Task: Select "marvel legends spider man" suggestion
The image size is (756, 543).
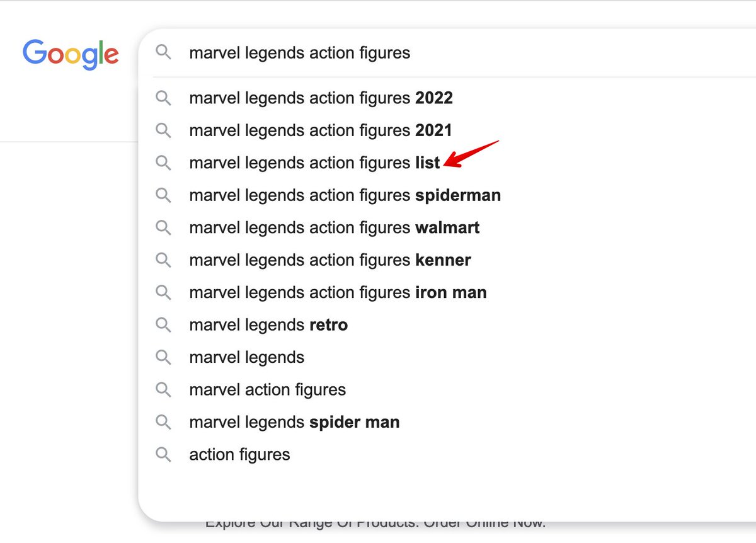Action: click(294, 422)
